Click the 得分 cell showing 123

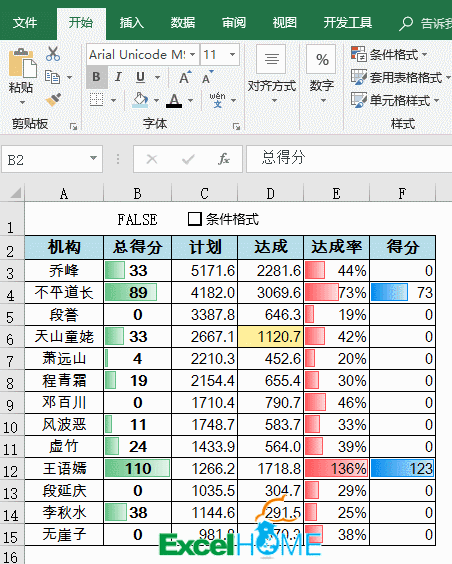click(x=402, y=469)
